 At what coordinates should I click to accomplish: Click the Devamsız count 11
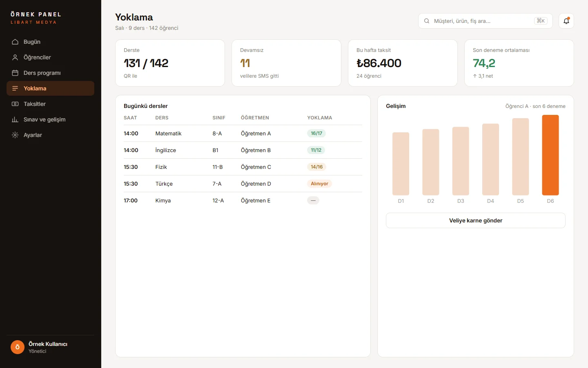[x=245, y=63]
